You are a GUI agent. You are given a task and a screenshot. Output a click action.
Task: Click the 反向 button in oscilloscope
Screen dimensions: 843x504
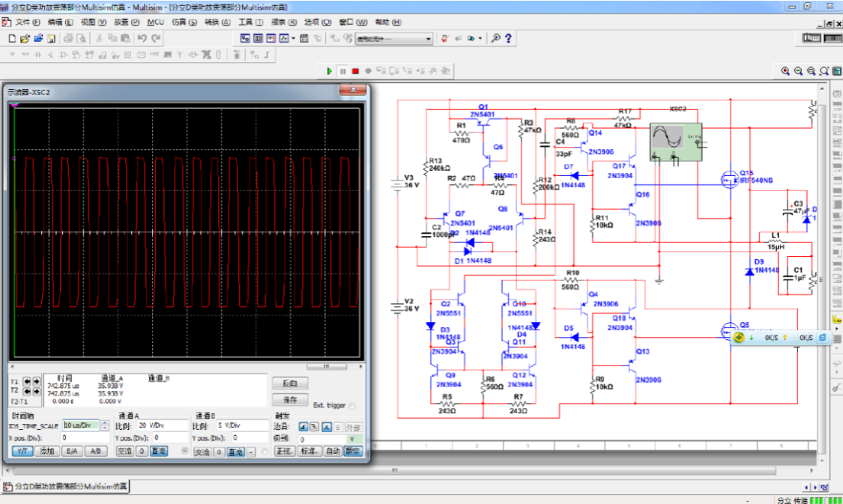point(290,383)
